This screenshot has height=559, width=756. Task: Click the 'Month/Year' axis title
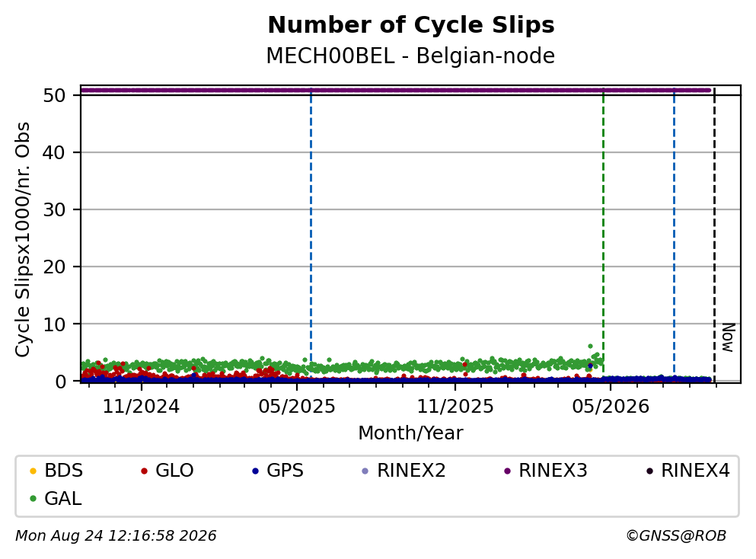coord(411,433)
